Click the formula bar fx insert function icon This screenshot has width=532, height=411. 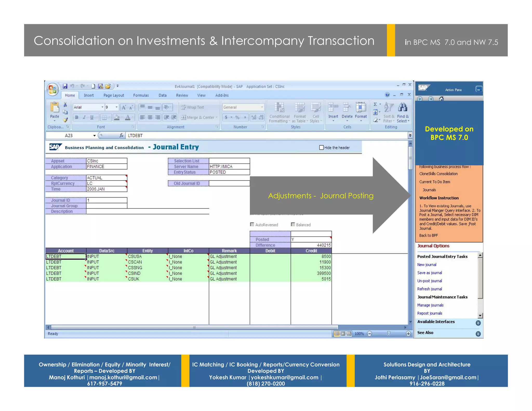[x=121, y=135]
